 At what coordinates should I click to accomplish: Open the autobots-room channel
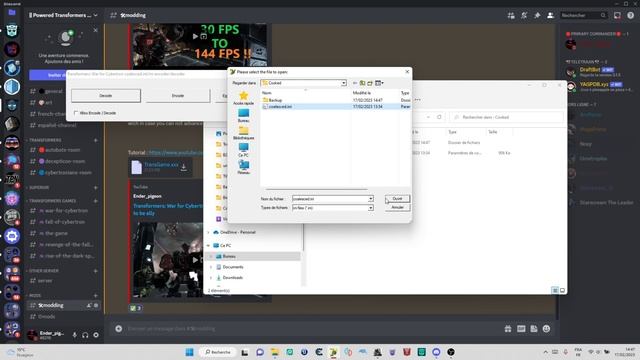63,150
